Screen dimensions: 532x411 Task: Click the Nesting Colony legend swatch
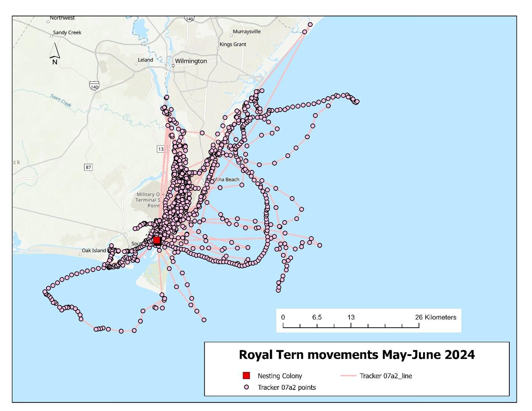tap(246, 376)
